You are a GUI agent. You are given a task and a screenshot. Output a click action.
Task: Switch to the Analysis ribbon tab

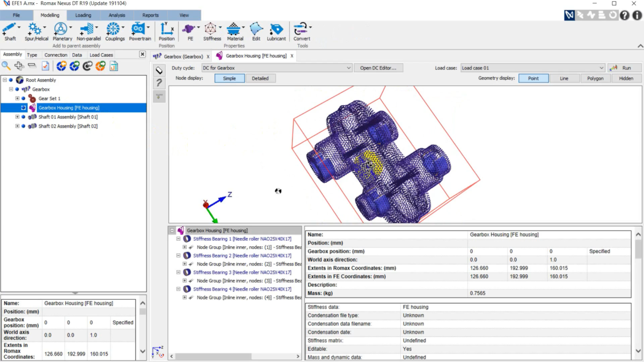(x=116, y=16)
